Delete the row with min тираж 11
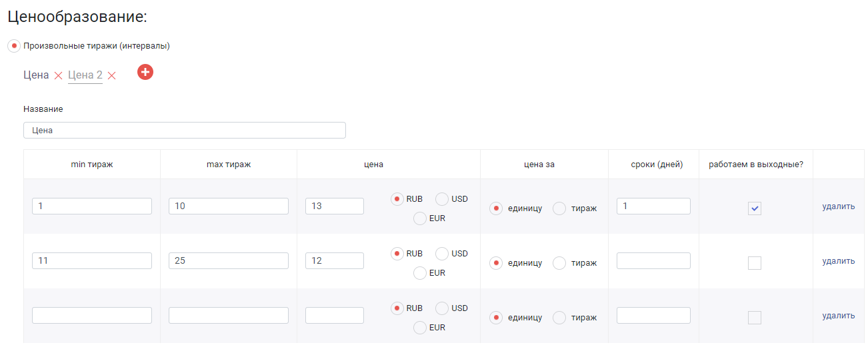868x349 pixels. point(839,261)
